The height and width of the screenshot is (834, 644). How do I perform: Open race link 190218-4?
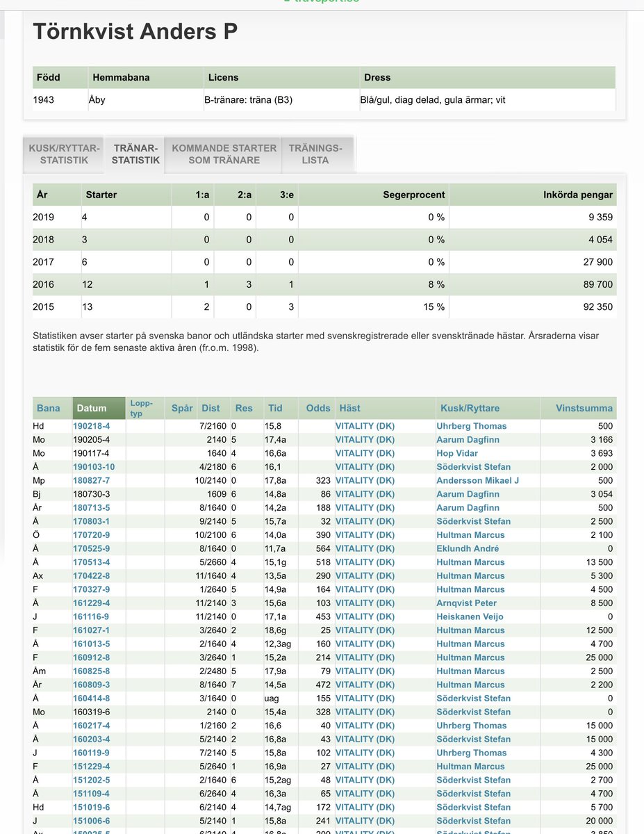[91, 426]
